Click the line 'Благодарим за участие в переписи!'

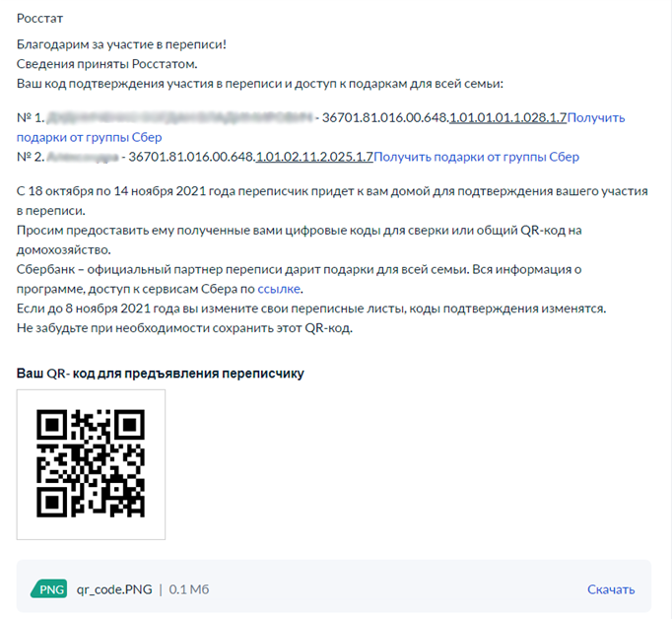pyautogui.click(x=121, y=44)
